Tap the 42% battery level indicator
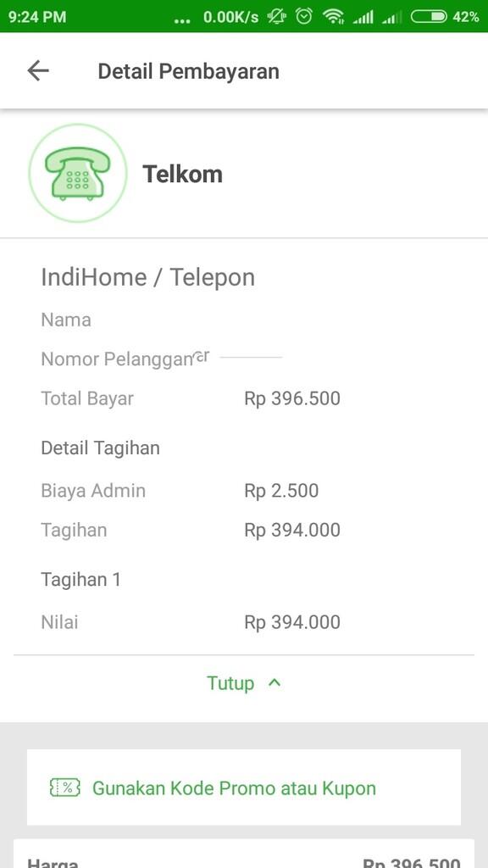 (466, 15)
